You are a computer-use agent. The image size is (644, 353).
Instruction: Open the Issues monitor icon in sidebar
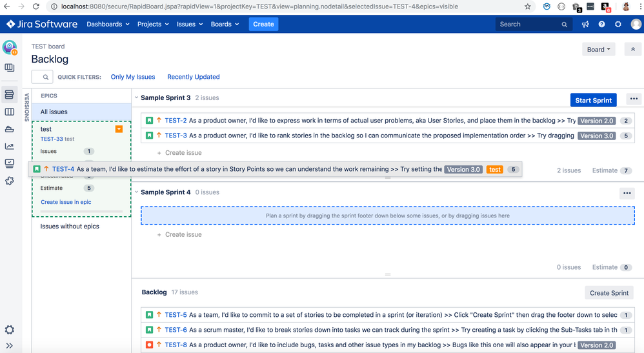[9, 163]
